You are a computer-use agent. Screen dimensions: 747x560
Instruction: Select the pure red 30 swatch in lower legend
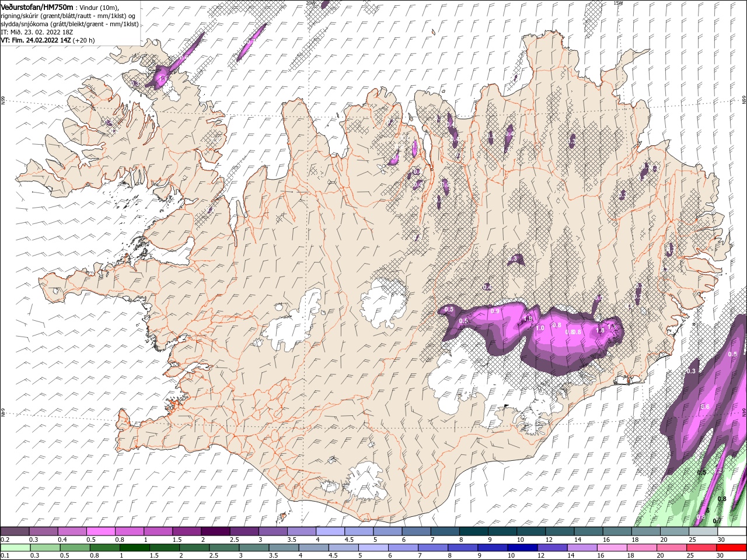[x=732, y=547]
